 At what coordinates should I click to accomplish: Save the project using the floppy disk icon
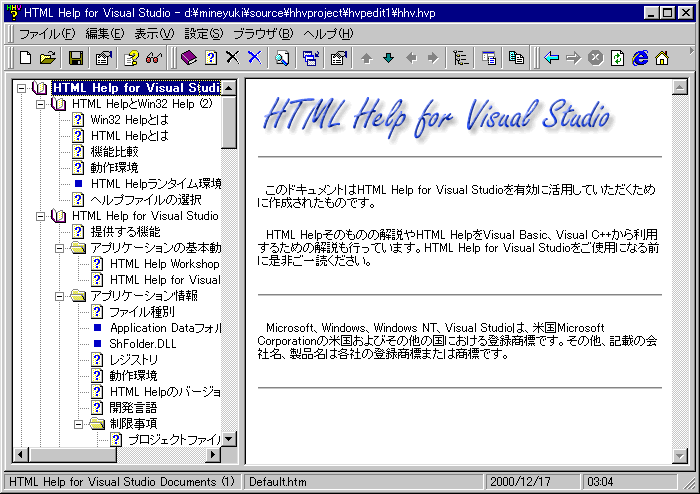click(76, 58)
